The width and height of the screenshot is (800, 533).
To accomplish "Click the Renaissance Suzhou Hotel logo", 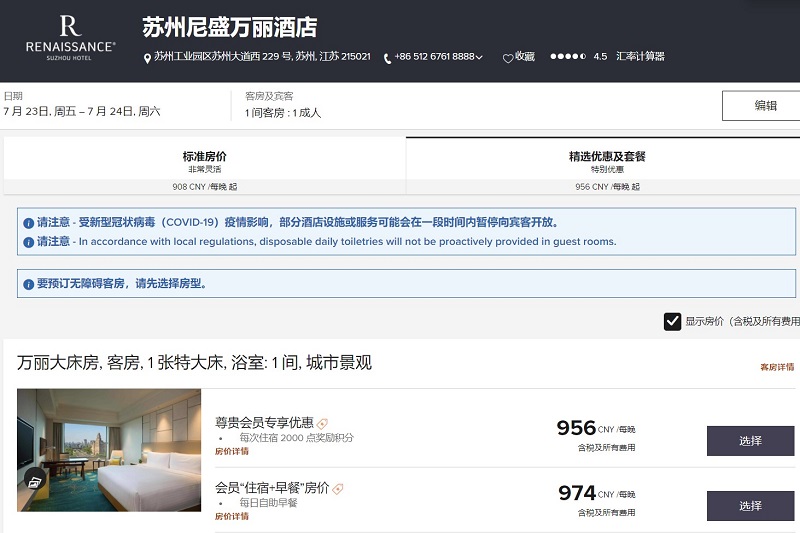I will point(70,38).
